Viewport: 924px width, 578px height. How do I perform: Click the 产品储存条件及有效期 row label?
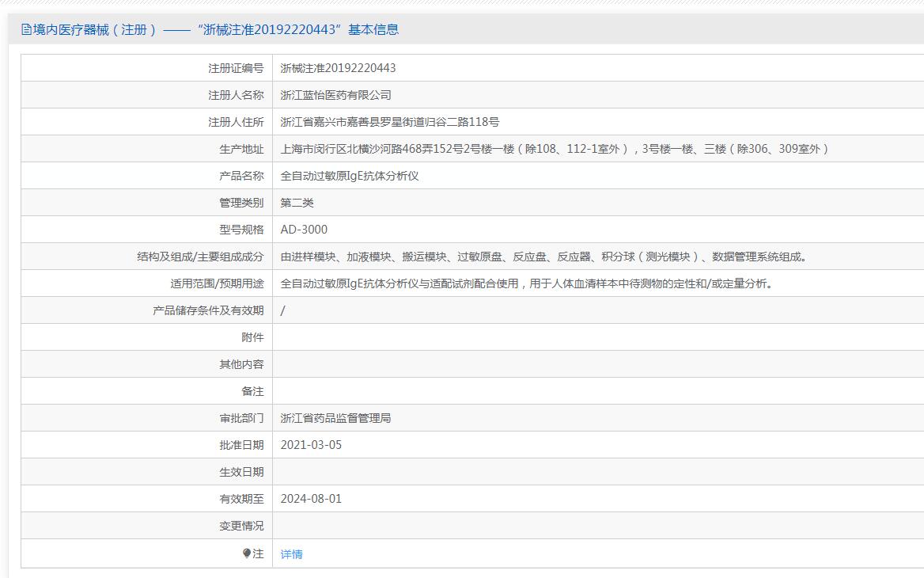pos(208,310)
